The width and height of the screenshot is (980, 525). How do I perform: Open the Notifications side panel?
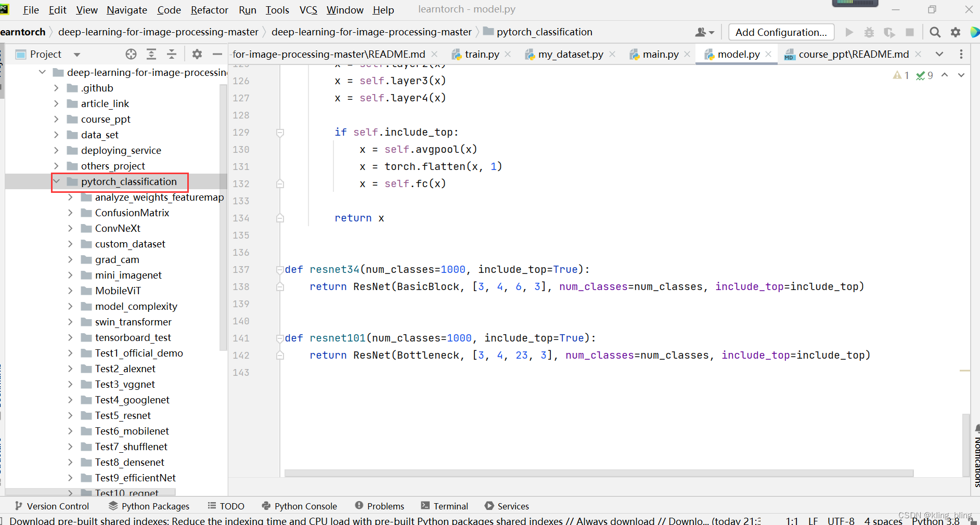coord(976,456)
